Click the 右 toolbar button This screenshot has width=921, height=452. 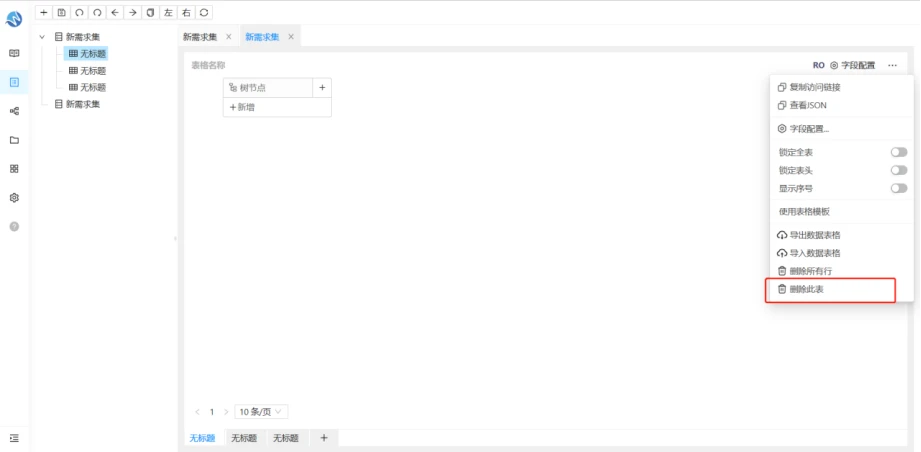coord(186,12)
